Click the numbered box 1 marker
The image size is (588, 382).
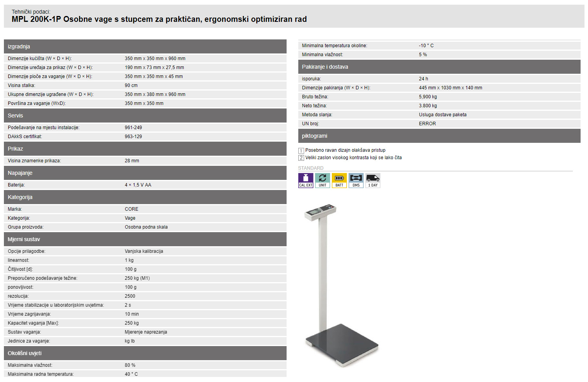point(301,151)
